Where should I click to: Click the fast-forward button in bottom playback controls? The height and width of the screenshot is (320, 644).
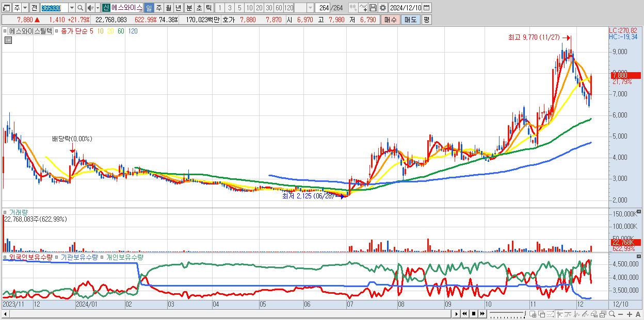[482, 314]
